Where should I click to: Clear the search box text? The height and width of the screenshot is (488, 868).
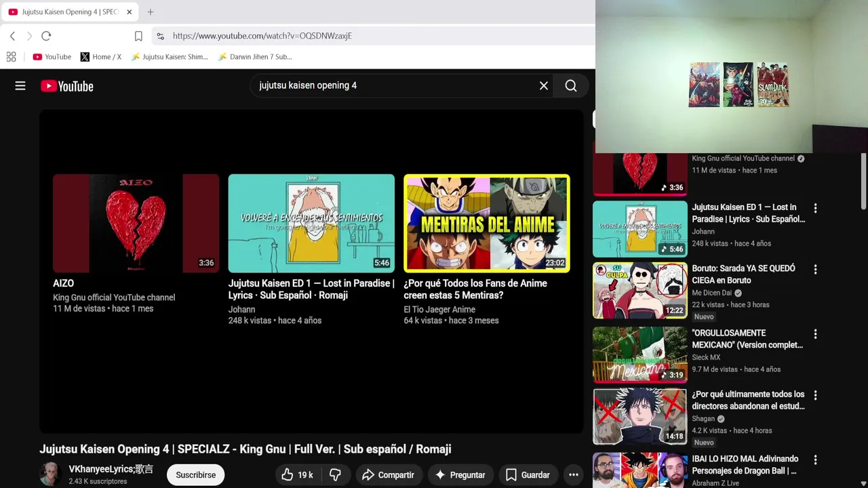pos(543,86)
